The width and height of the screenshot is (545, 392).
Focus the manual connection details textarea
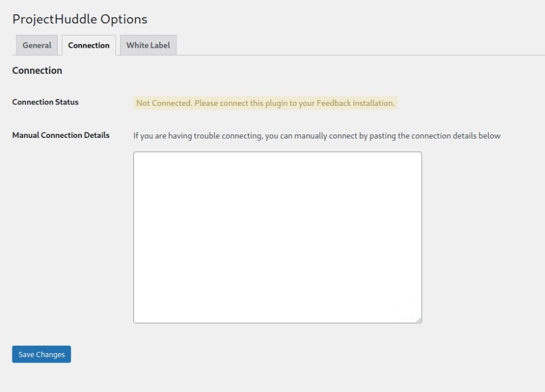(x=277, y=237)
